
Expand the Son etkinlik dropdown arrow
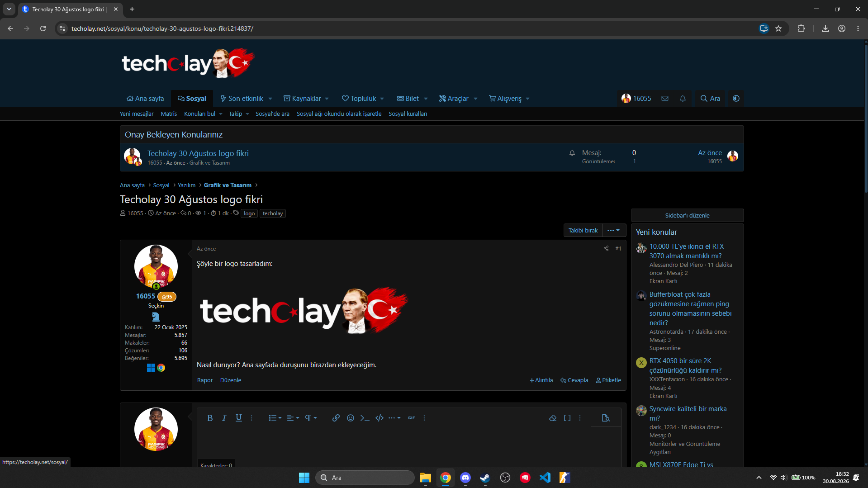pos(270,99)
